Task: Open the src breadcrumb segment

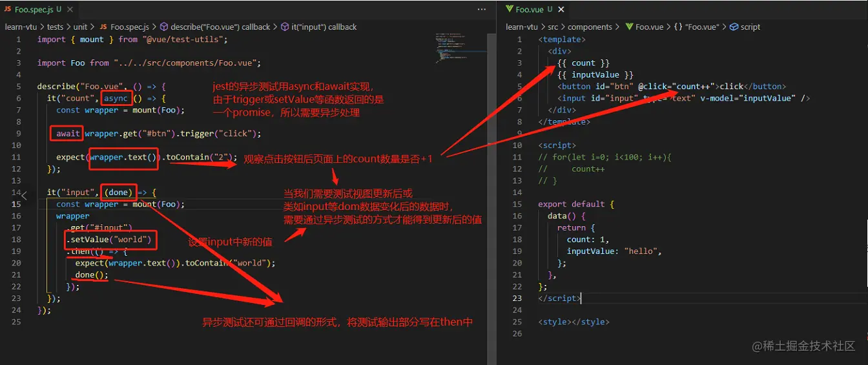Action: 553,27
